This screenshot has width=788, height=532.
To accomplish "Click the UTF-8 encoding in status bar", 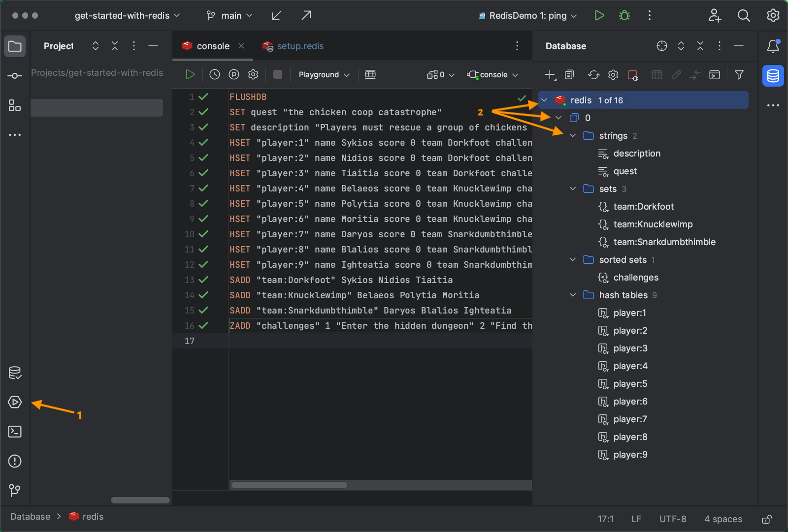I will tap(672, 519).
